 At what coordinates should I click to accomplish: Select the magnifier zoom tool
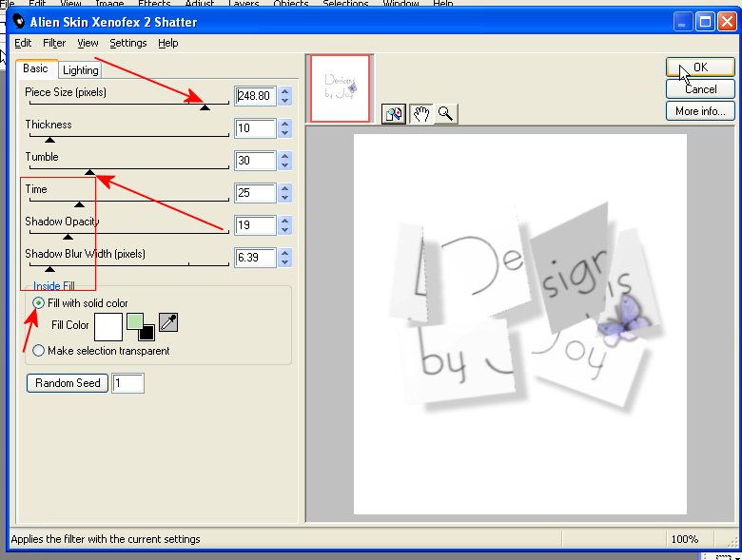pos(445,114)
